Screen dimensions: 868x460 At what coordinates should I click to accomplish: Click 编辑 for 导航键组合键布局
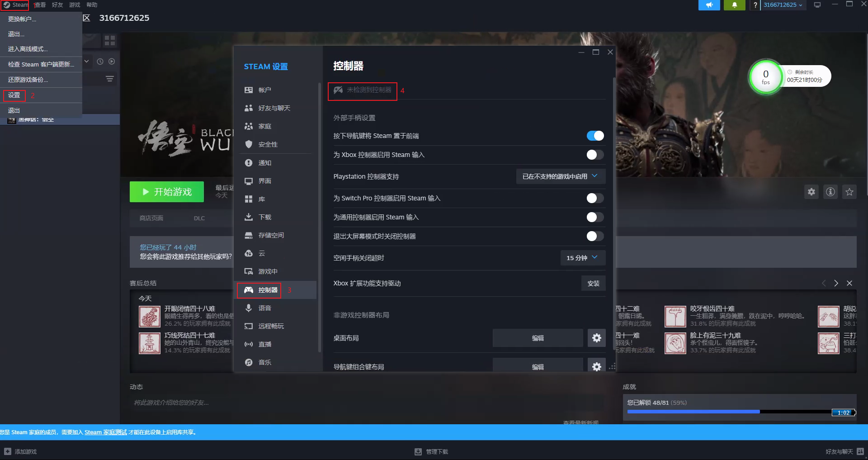[538, 366]
